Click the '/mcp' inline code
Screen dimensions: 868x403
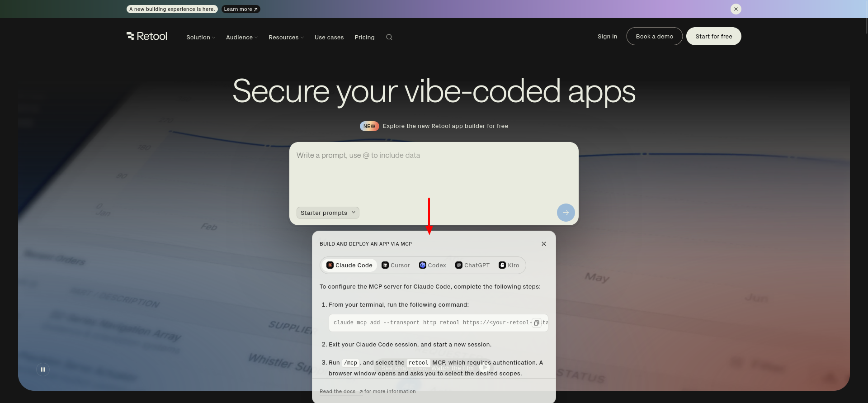[x=350, y=363]
